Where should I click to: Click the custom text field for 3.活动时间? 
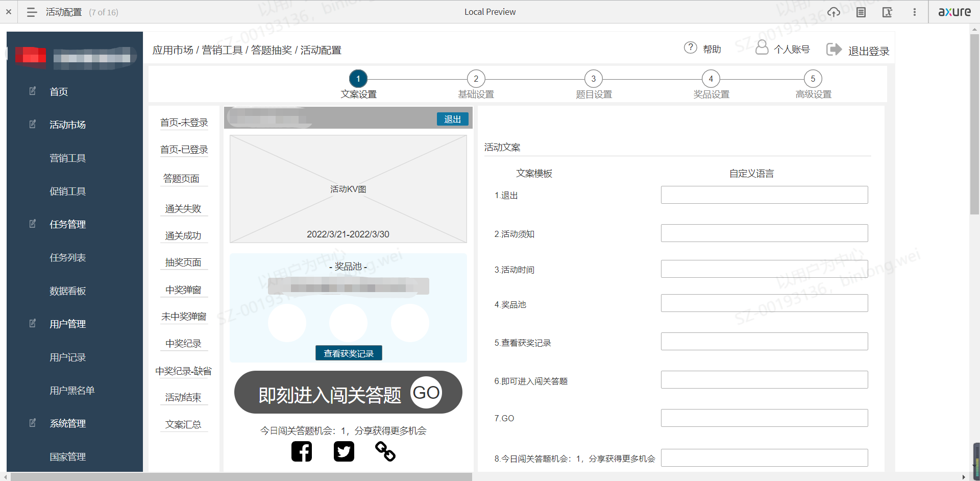coord(764,269)
